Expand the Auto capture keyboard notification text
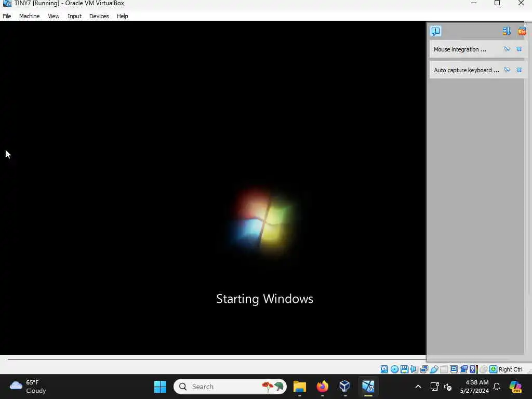 466,70
